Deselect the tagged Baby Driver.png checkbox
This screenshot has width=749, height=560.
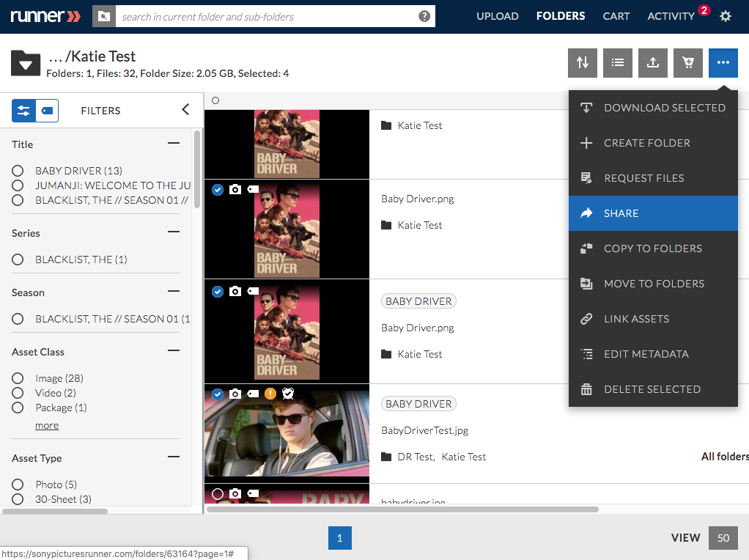[218, 292]
